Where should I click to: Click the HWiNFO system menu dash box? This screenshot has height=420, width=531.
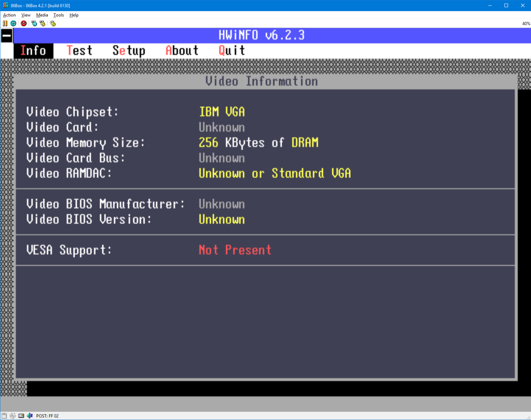click(x=7, y=36)
